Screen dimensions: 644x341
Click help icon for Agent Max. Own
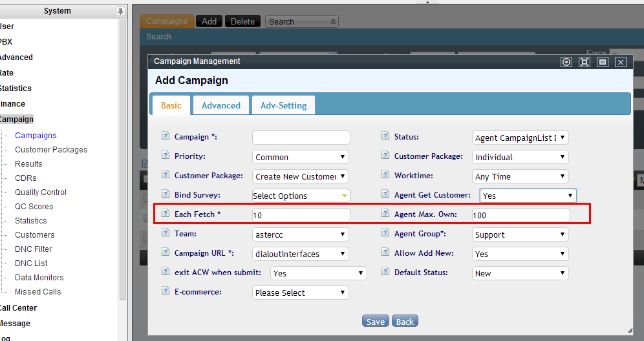pos(385,214)
